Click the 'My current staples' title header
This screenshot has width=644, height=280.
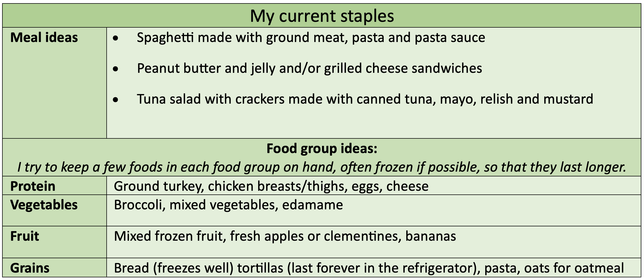[322, 16]
